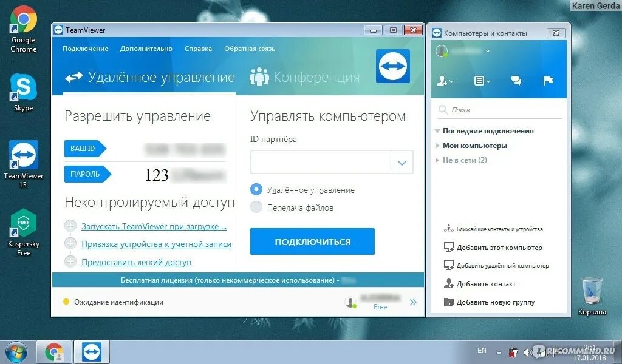The width and height of the screenshot is (622, 364).
Task: Click the EN language indicator
Action: coord(482,351)
